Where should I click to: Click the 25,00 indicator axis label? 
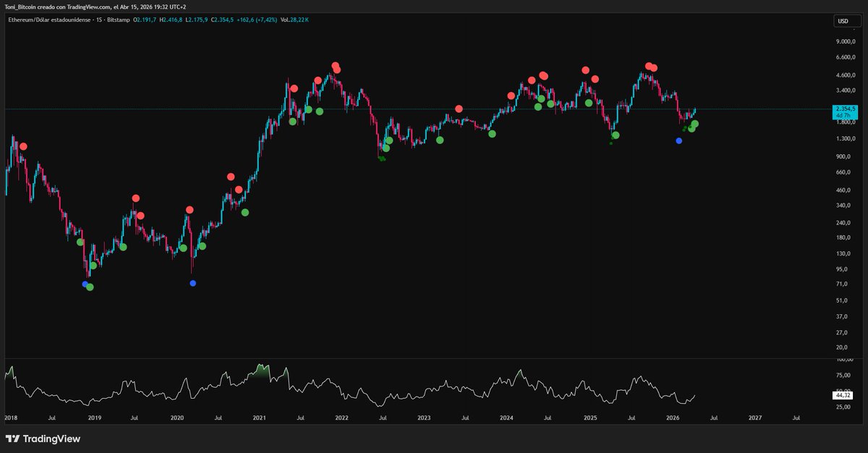843,407
